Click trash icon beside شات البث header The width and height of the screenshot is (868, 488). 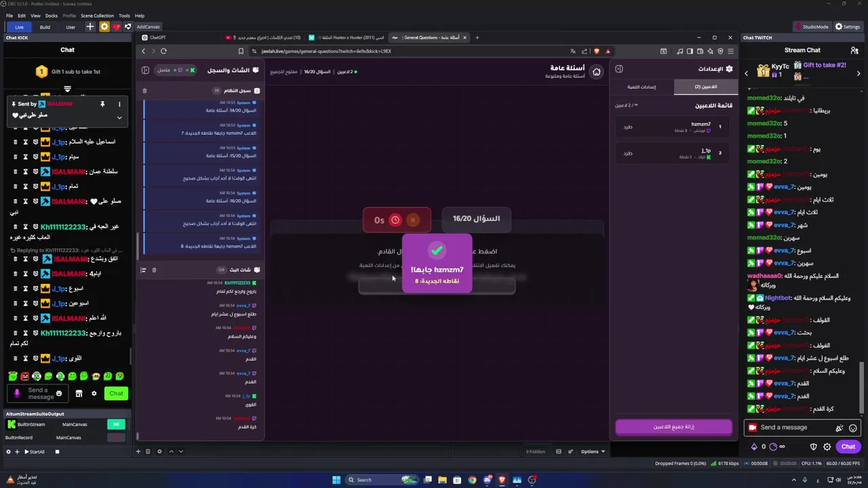154,270
